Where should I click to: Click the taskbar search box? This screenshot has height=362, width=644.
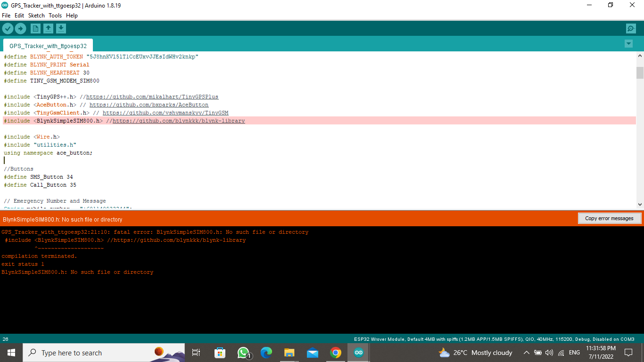(104, 353)
